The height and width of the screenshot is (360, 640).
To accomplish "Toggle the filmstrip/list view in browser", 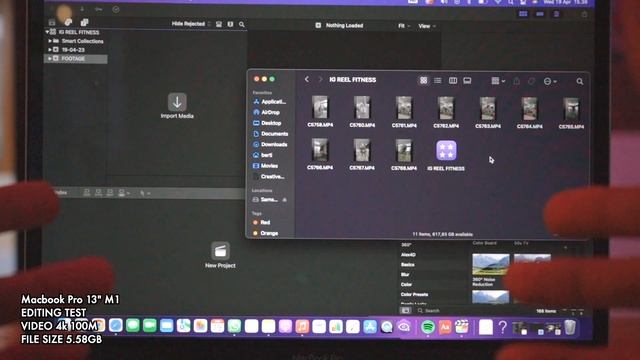I will point(230,24).
